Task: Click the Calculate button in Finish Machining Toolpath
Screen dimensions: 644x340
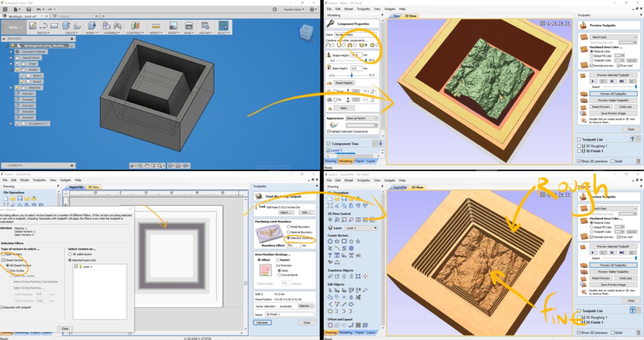Action: (261, 322)
